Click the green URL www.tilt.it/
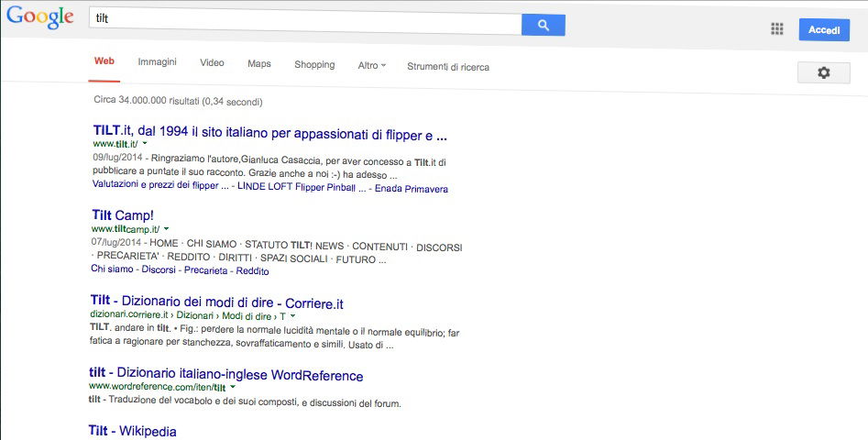 (x=115, y=143)
